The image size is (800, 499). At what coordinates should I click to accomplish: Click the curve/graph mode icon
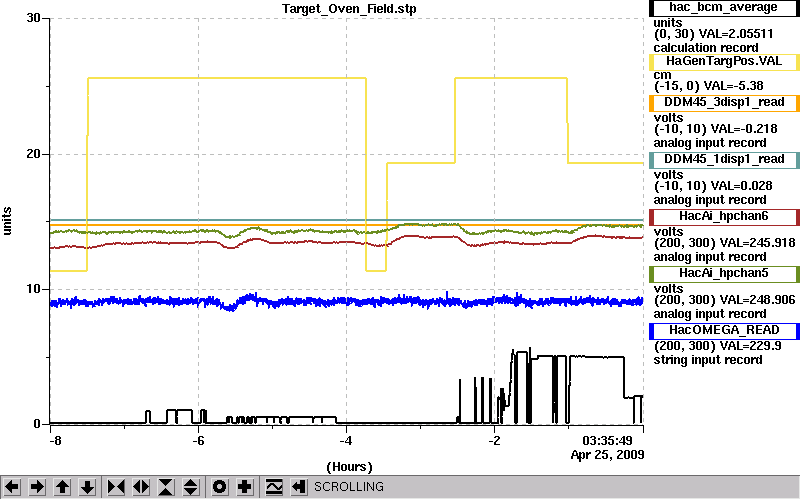coord(274,487)
